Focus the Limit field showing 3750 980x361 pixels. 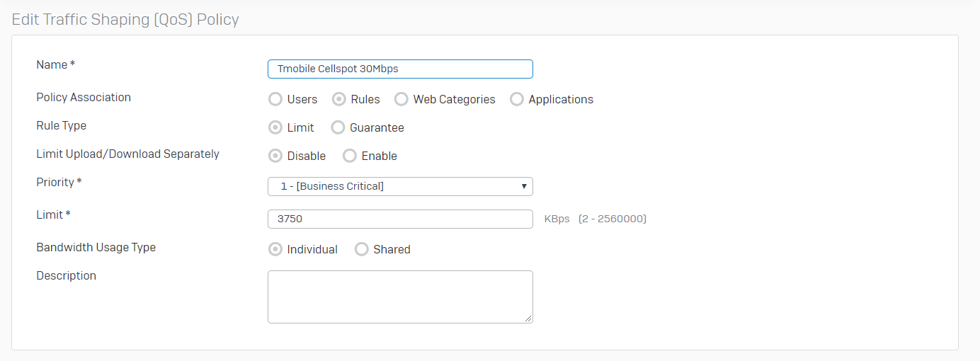(400, 219)
